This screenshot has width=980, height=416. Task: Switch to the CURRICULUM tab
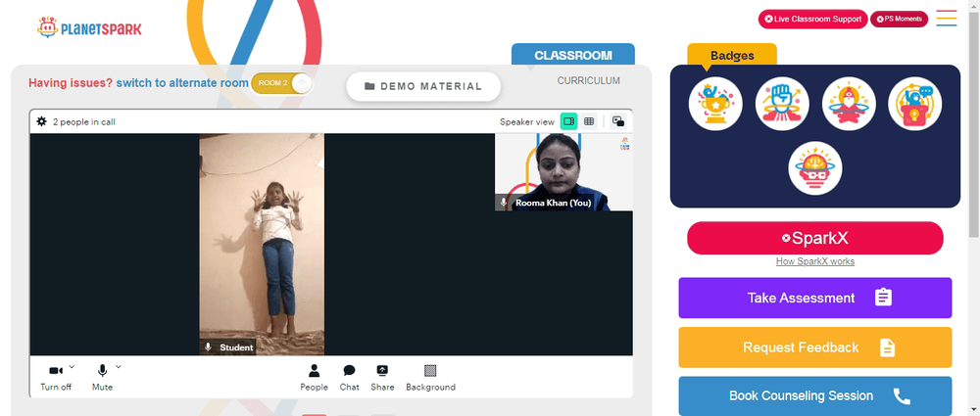589,80
